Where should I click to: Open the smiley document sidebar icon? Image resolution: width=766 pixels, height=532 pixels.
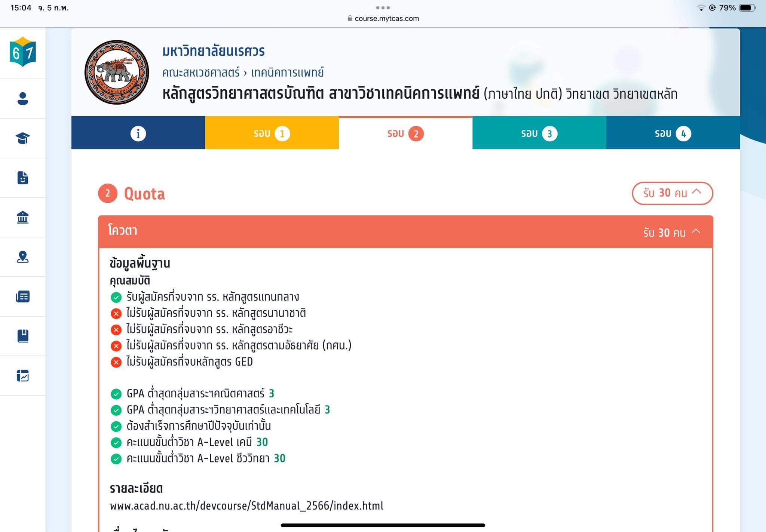23,178
